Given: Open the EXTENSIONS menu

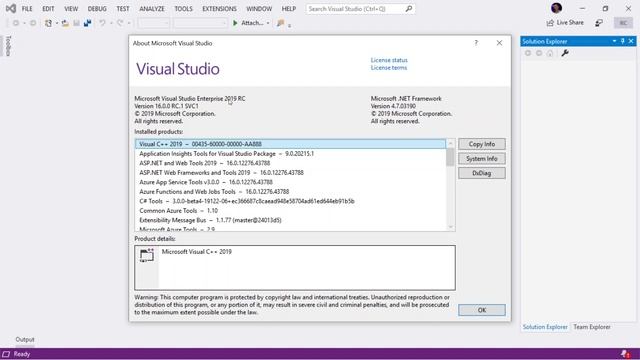Looking at the screenshot, I should coord(220,9).
